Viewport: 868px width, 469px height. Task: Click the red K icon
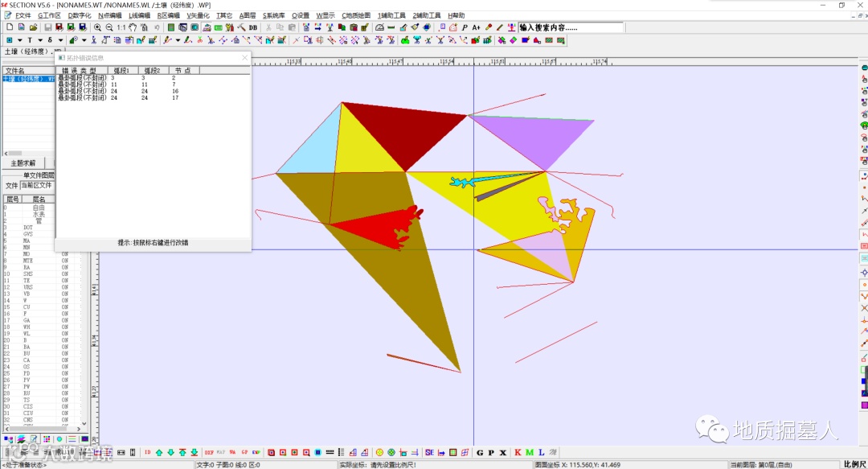tap(518, 452)
